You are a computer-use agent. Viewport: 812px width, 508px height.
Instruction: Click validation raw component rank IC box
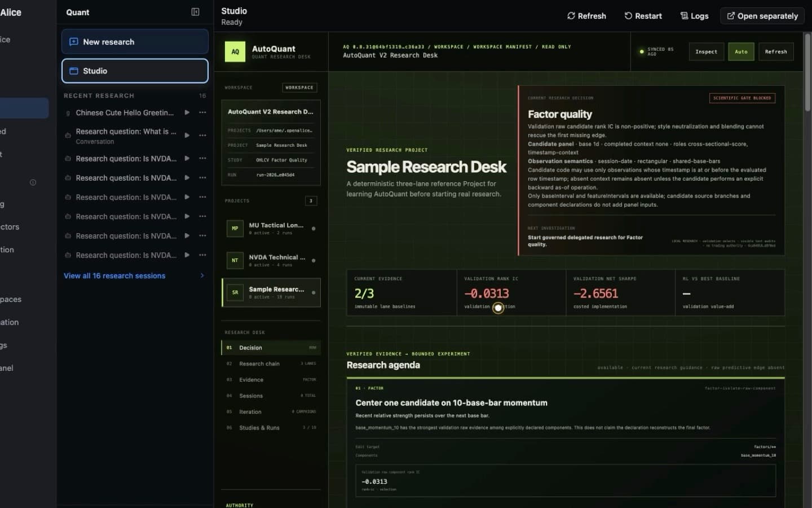566,480
